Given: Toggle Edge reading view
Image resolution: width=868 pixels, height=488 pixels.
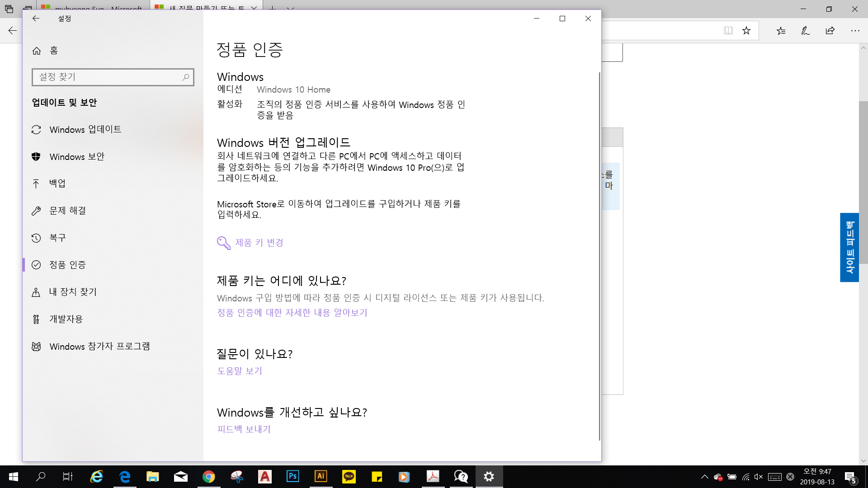Looking at the screenshot, I should 728,30.
